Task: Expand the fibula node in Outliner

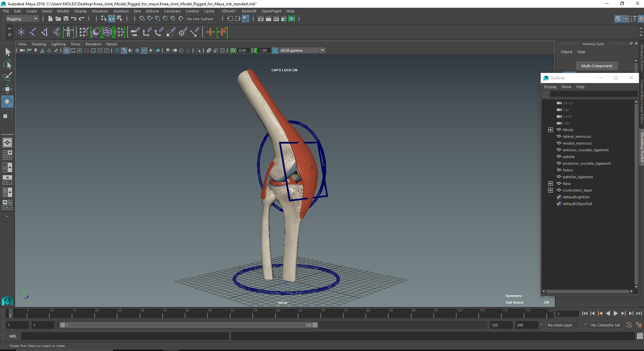Action: pos(550,130)
